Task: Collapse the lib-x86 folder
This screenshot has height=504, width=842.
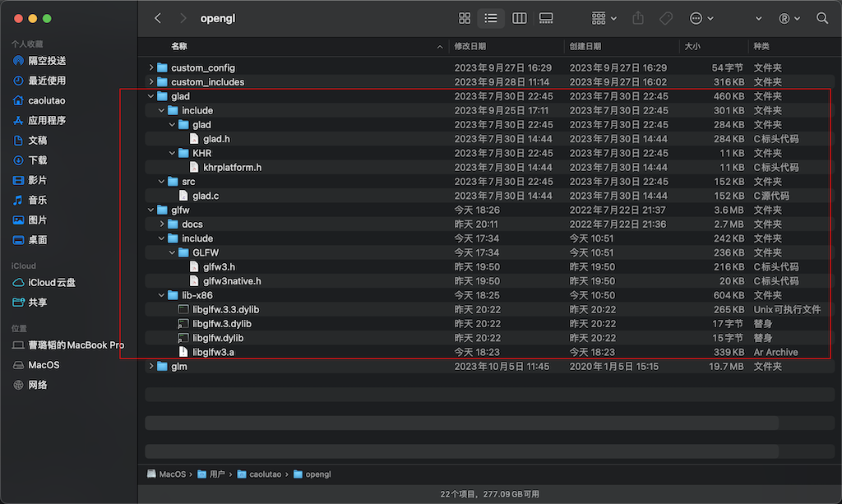Action: pyautogui.click(x=162, y=295)
